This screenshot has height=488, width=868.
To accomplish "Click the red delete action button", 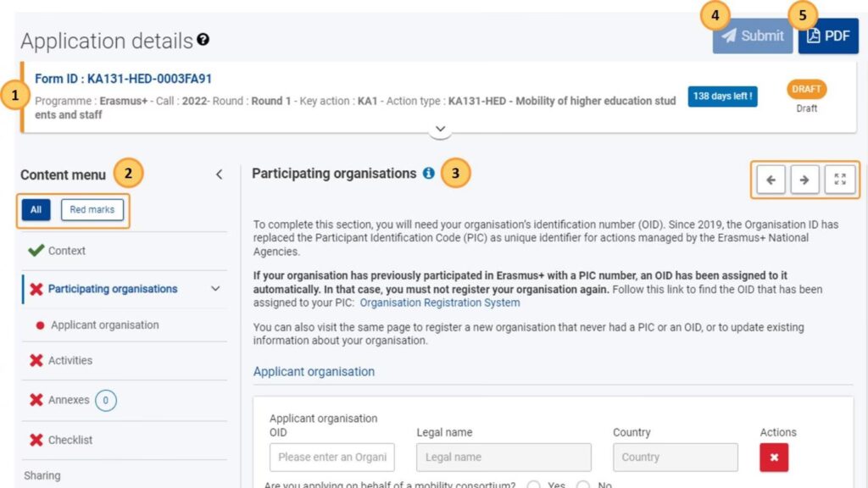I will point(774,457).
